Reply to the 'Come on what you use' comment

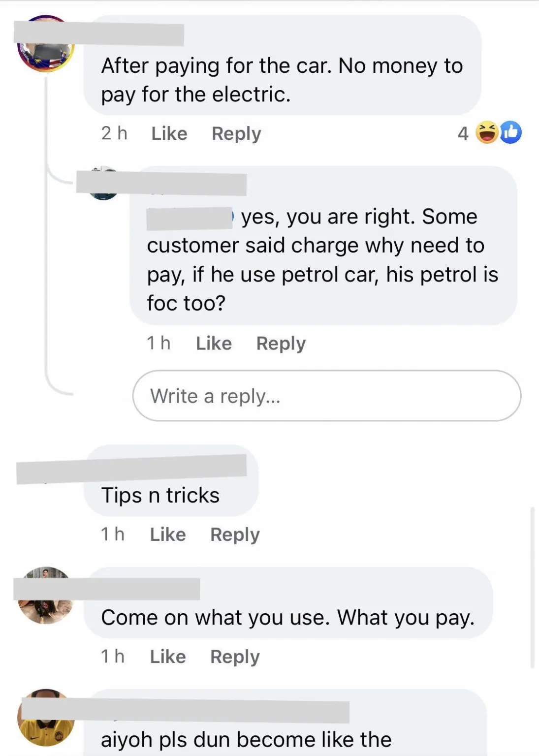tap(235, 657)
